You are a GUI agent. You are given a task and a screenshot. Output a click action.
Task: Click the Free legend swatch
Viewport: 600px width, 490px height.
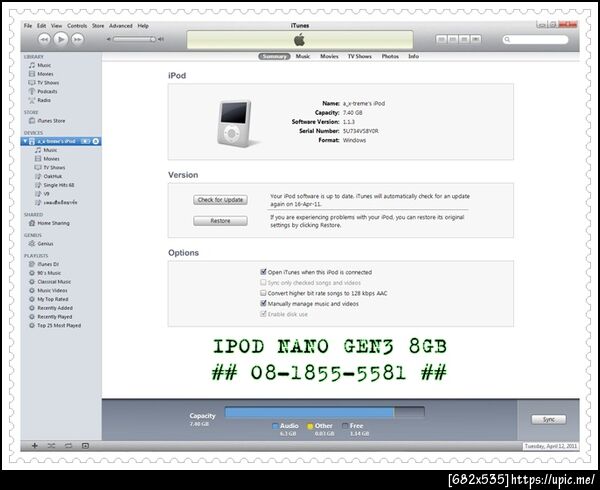coord(345,426)
